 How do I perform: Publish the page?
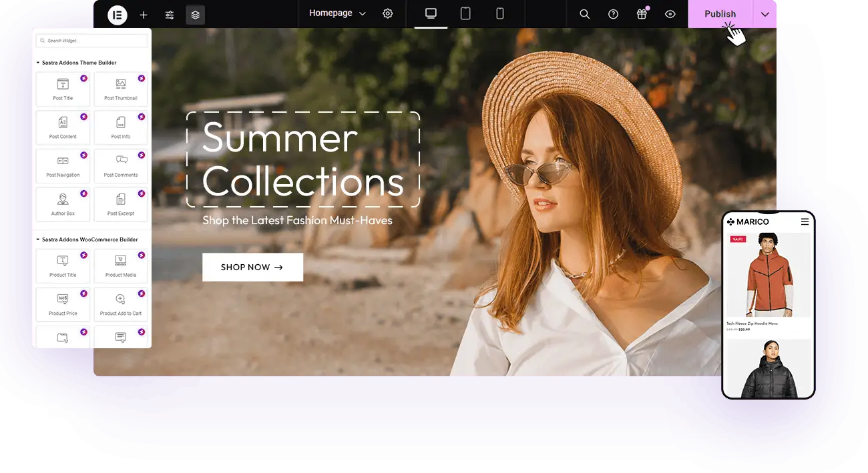pyautogui.click(x=720, y=13)
